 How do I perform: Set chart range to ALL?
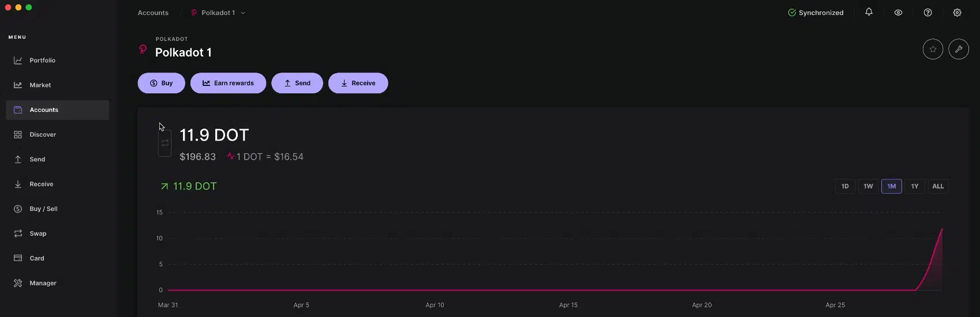coord(938,186)
